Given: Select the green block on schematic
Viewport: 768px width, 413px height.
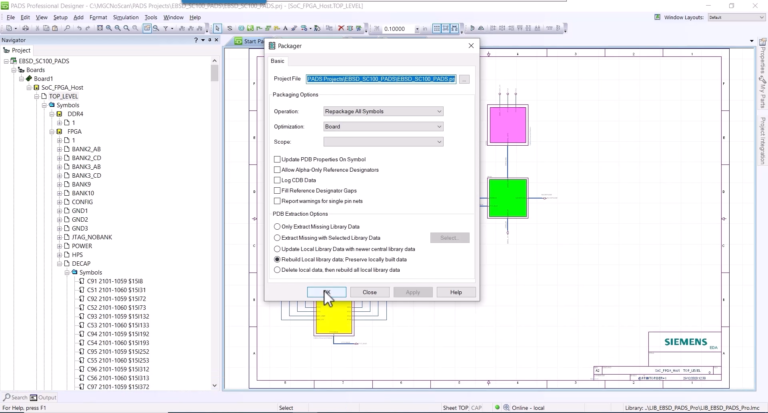Looking at the screenshot, I should (x=508, y=198).
